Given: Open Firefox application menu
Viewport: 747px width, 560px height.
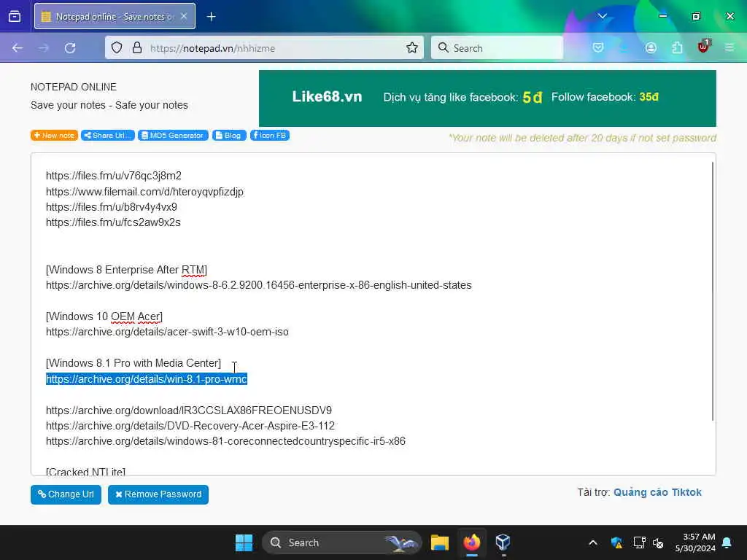Looking at the screenshot, I should (729, 47).
